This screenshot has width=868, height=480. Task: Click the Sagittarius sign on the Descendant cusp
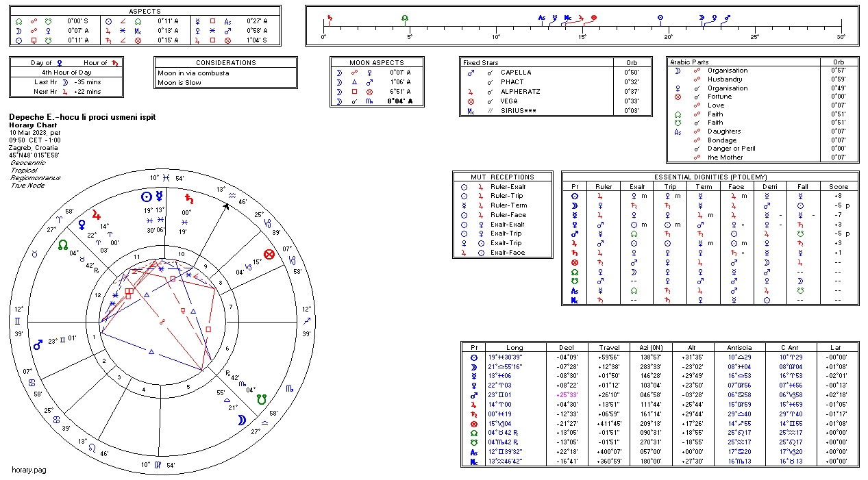306,320
